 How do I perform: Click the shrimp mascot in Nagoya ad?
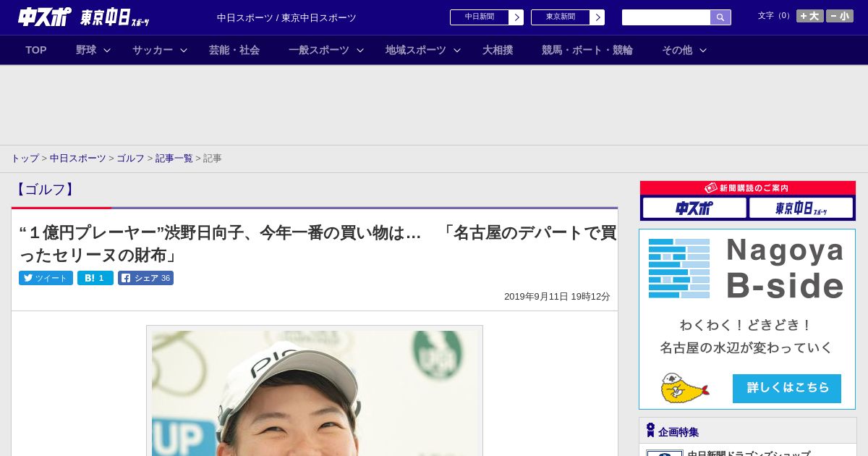point(684,389)
